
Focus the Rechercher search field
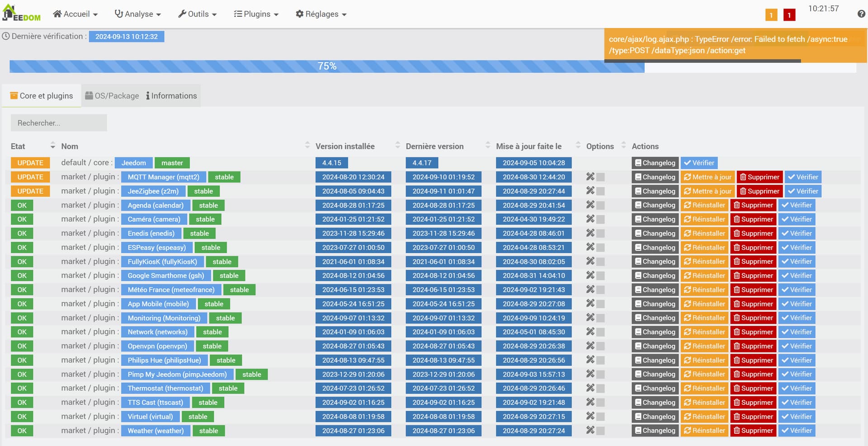coord(59,123)
